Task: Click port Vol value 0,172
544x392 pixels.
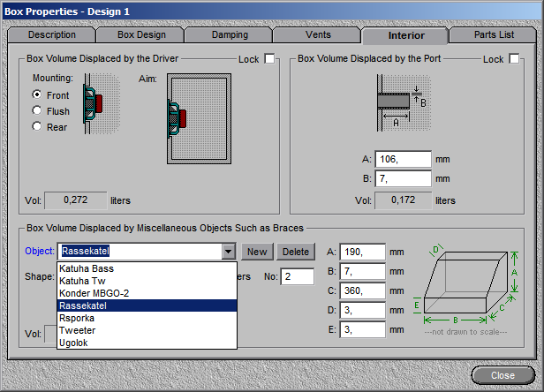Action: pyautogui.click(x=403, y=200)
